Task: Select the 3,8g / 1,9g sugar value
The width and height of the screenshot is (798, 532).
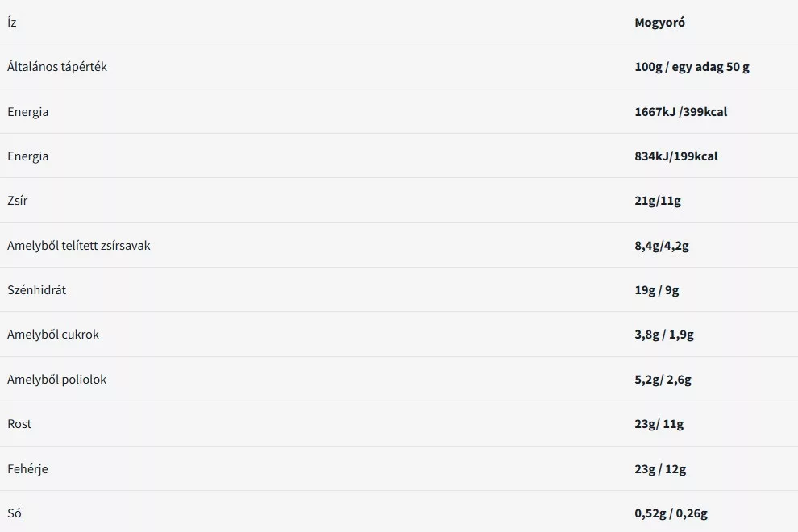Action: (x=664, y=335)
